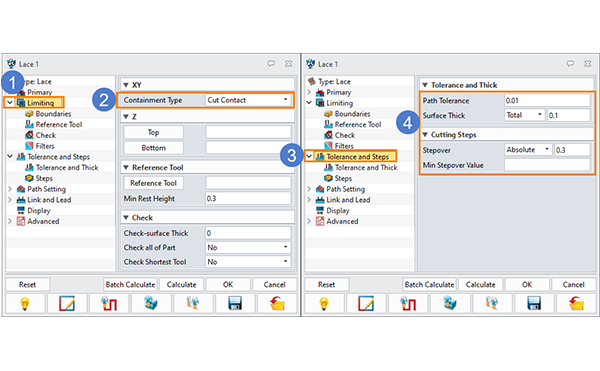
Task: Click the blue floppy save icon in right dialog
Action: point(534,304)
